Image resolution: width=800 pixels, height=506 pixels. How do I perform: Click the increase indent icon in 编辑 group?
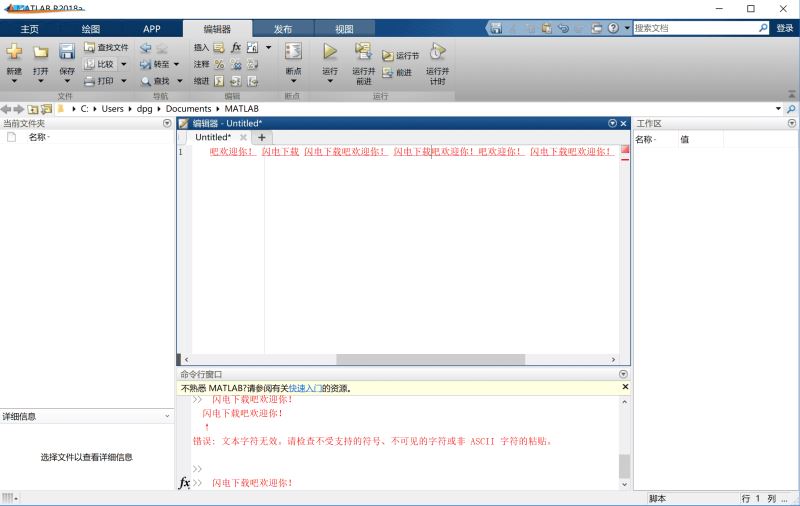236,81
